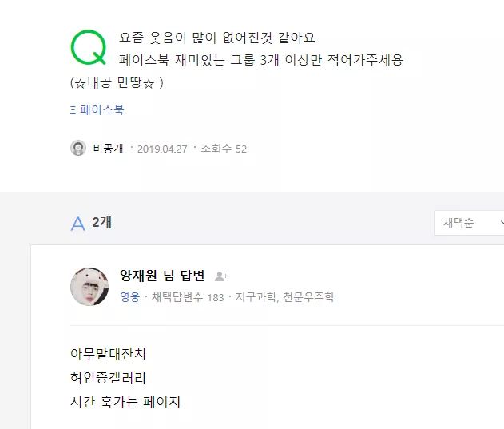Click the blue A answers icon
This screenshot has height=429, width=504.
point(77,224)
